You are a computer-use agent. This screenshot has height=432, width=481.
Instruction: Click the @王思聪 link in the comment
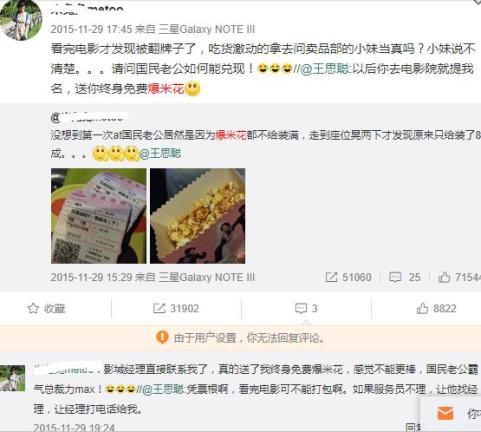[x=163, y=389]
